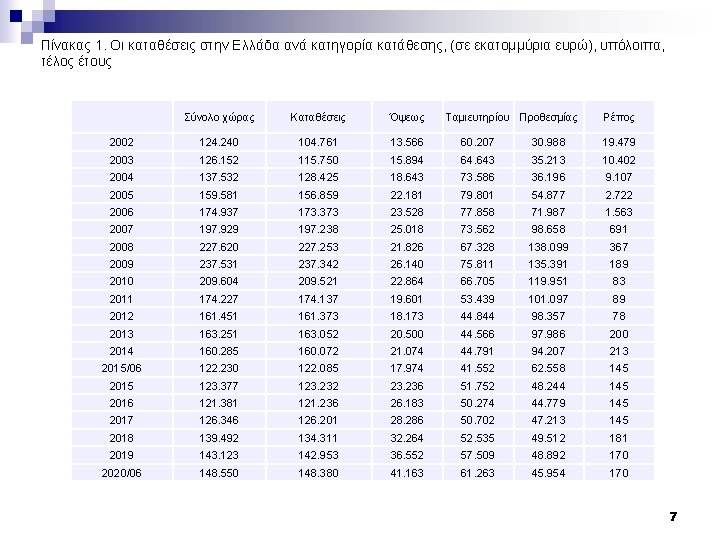
Task: Select the 44.566 Ταμιευτηρίου value for 2013
Action: pyautogui.click(x=478, y=334)
